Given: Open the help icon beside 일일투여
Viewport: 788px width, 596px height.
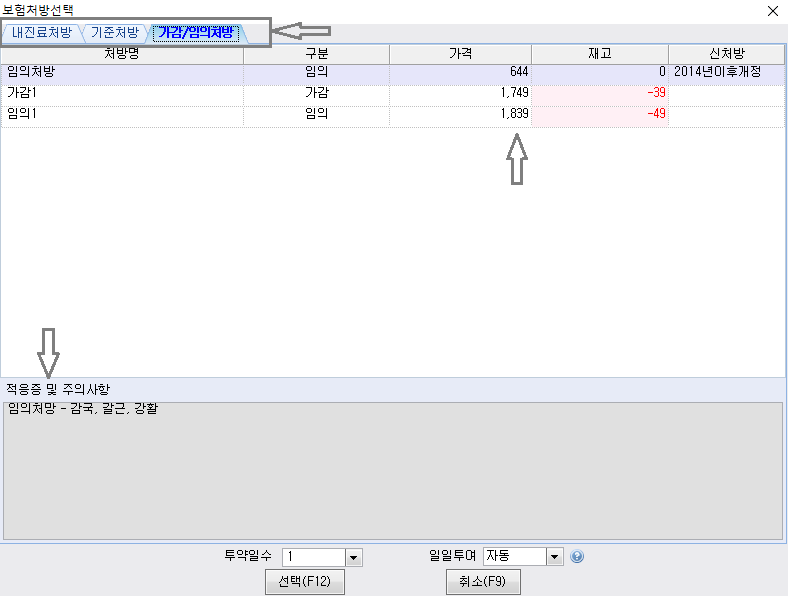Looking at the screenshot, I should pos(577,556).
